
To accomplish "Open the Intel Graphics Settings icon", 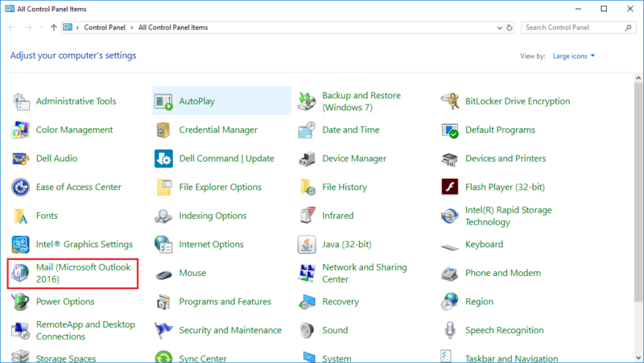I will (x=21, y=245).
